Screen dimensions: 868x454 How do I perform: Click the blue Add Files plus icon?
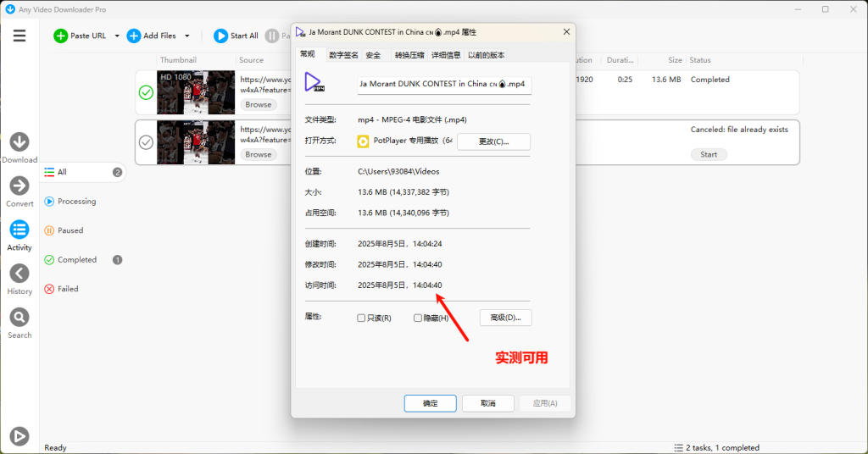pyautogui.click(x=134, y=36)
